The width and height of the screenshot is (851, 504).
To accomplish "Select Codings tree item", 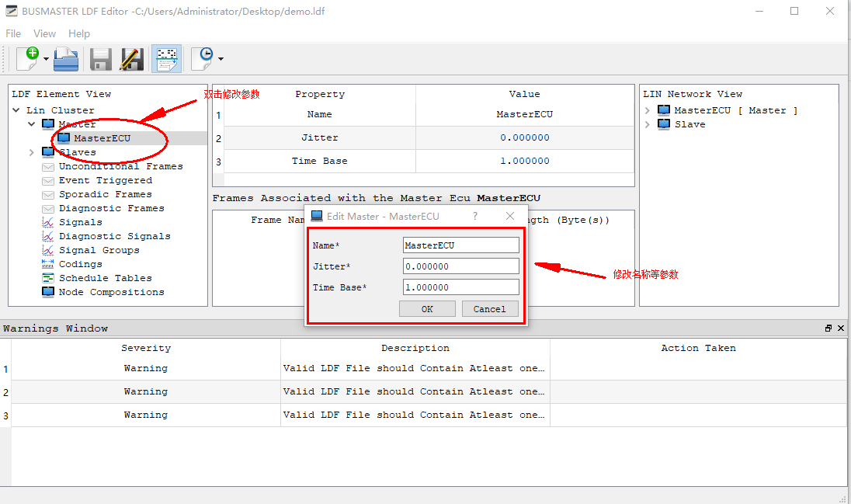I will click(80, 265).
